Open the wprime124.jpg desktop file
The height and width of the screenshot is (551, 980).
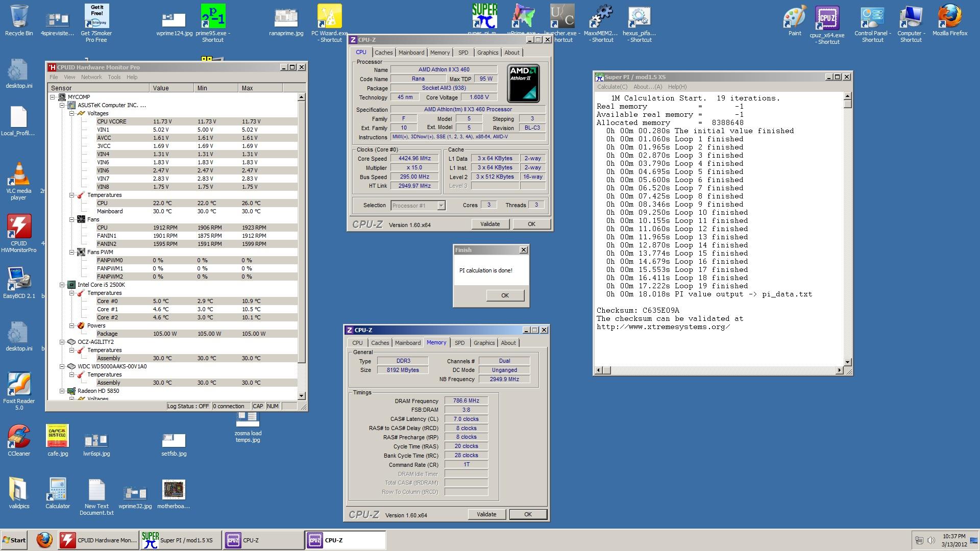coord(174,23)
